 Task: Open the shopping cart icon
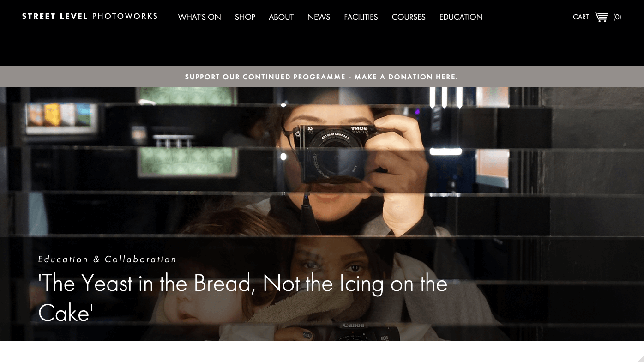click(x=602, y=17)
